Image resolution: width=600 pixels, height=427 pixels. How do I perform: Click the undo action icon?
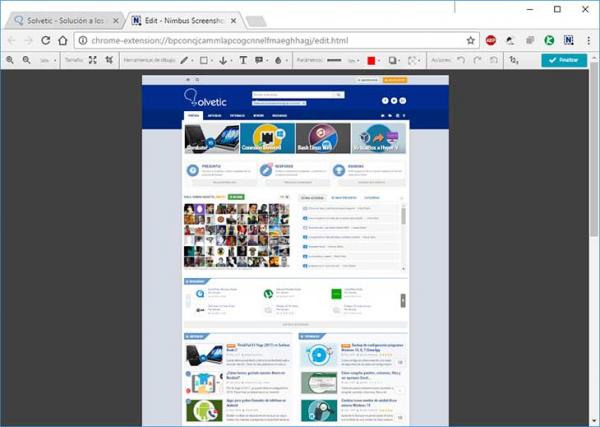[461, 60]
